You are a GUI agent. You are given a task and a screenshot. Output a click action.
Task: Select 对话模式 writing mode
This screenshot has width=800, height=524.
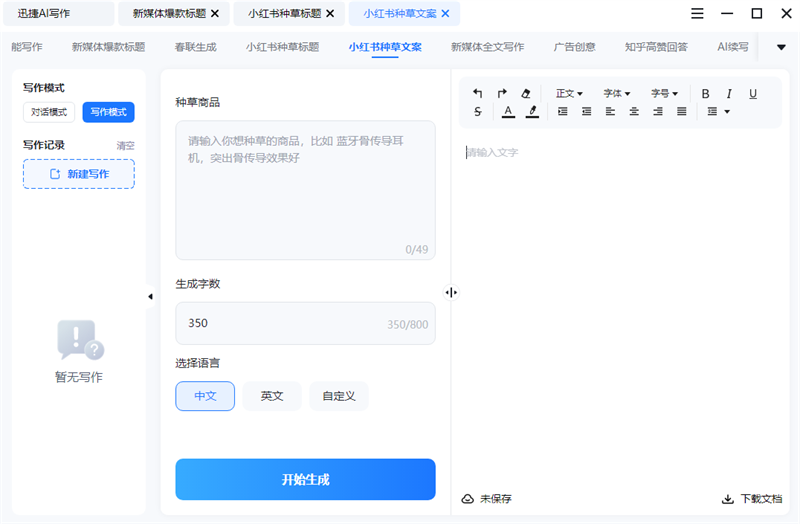tap(49, 112)
